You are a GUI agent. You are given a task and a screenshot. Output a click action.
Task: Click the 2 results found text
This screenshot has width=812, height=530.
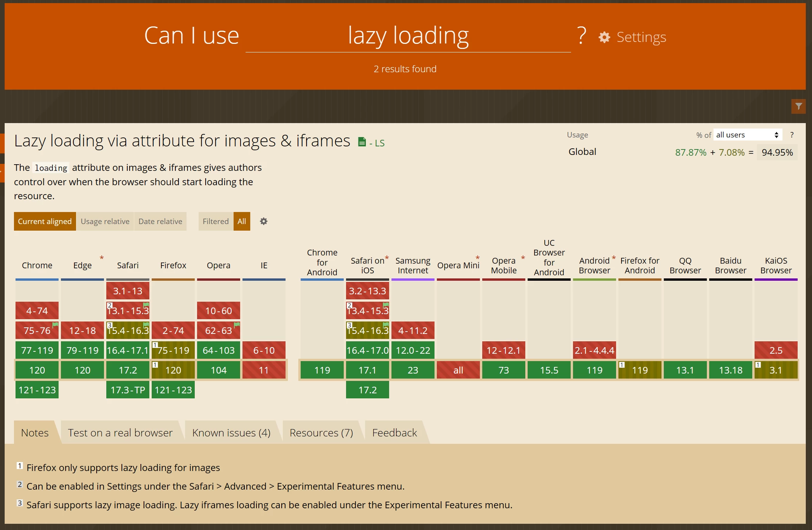405,69
